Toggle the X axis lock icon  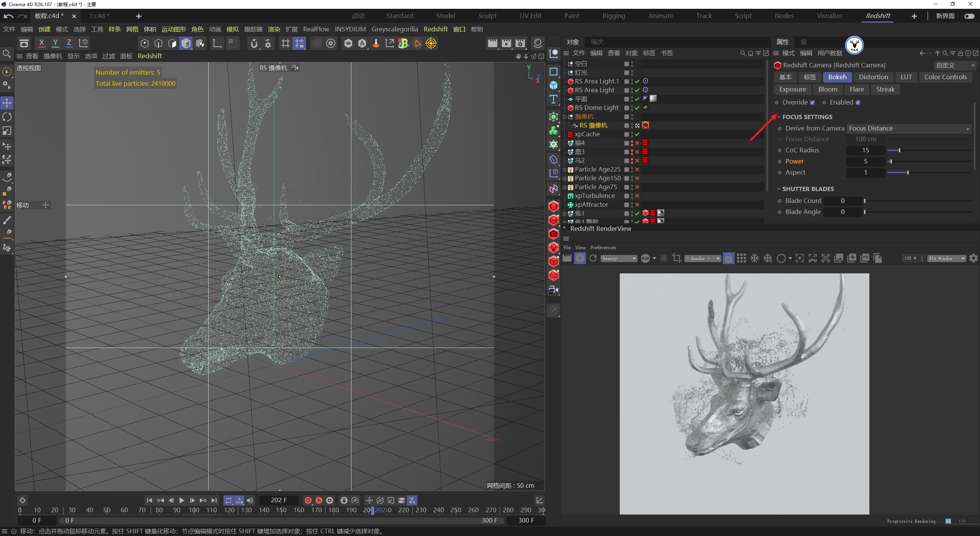click(41, 43)
